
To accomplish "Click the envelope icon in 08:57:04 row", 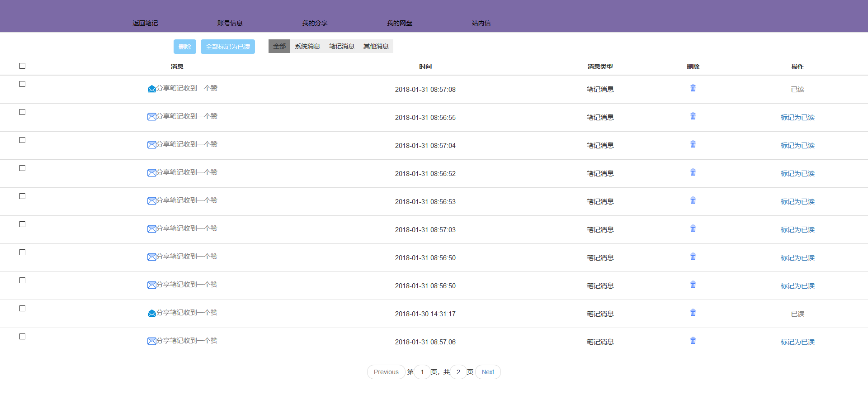I will click(x=151, y=145).
